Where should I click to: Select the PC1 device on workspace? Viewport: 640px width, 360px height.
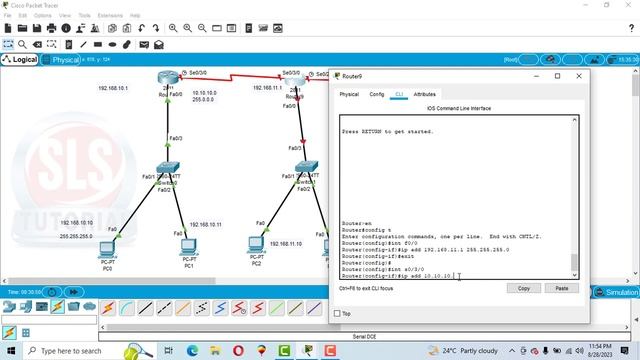click(x=189, y=247)
